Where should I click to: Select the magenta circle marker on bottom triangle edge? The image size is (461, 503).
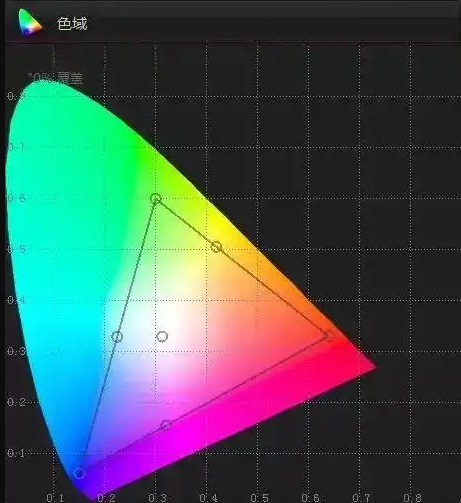(x=166, y=425)
